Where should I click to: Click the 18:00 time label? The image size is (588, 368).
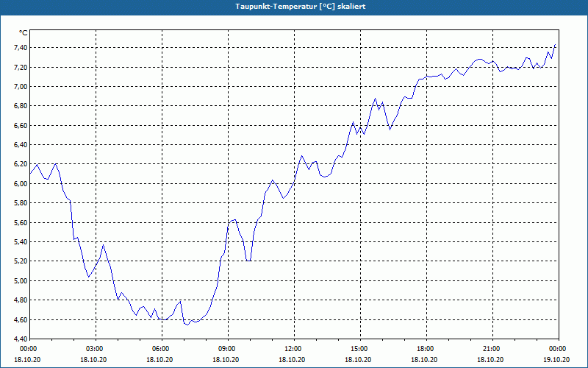coord(426,349)
